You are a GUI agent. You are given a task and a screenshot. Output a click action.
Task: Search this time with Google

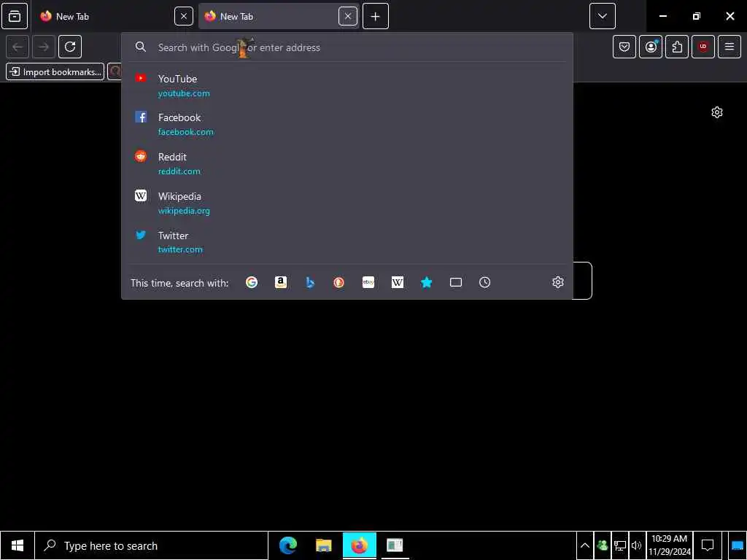(x=252, y=282)
